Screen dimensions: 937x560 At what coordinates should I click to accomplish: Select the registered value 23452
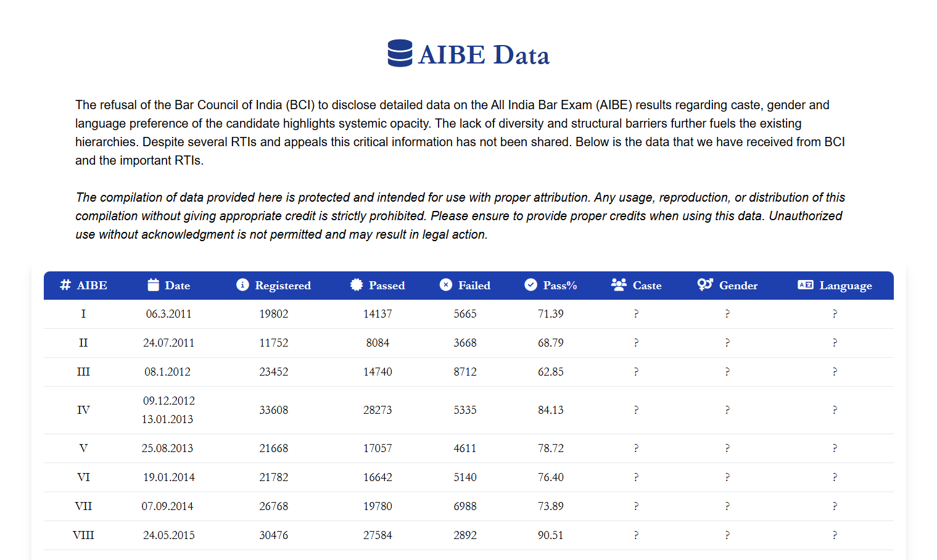(274, 372)
